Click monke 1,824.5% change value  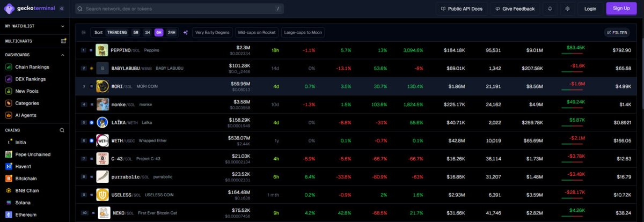coord(413,105)
